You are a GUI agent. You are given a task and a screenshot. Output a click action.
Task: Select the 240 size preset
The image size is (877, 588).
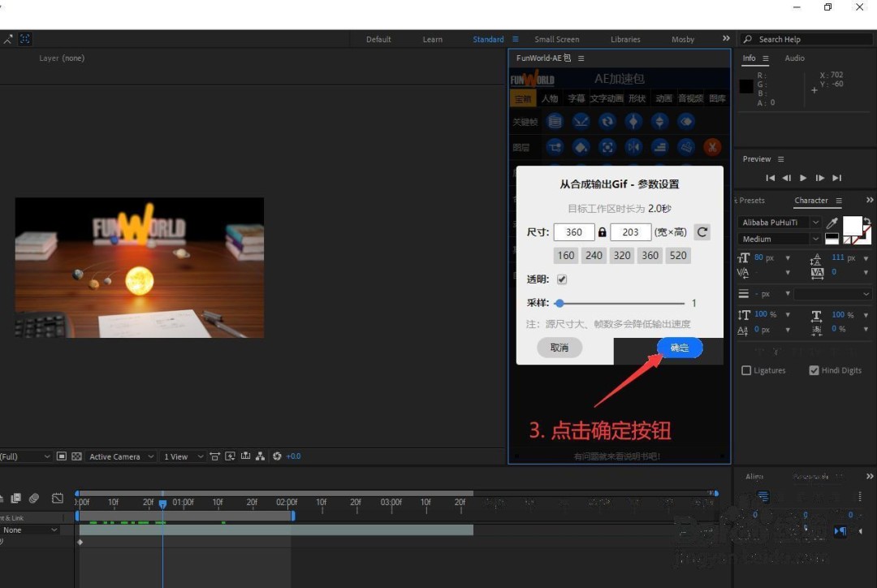pos(594,255)
